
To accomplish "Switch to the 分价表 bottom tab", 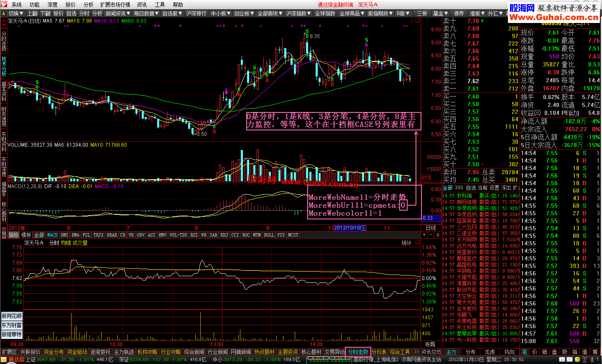I will [379, 352].
